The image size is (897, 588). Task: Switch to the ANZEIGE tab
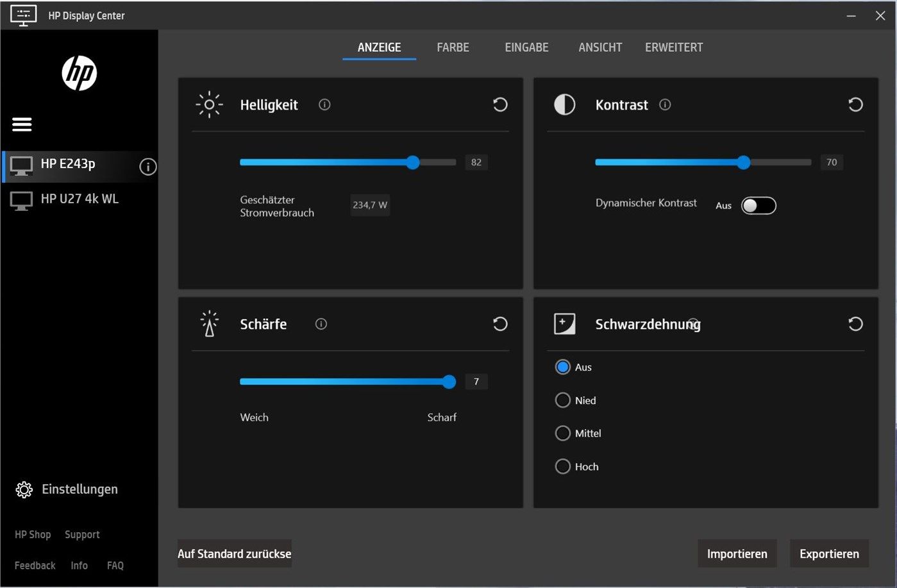(379, 47)
